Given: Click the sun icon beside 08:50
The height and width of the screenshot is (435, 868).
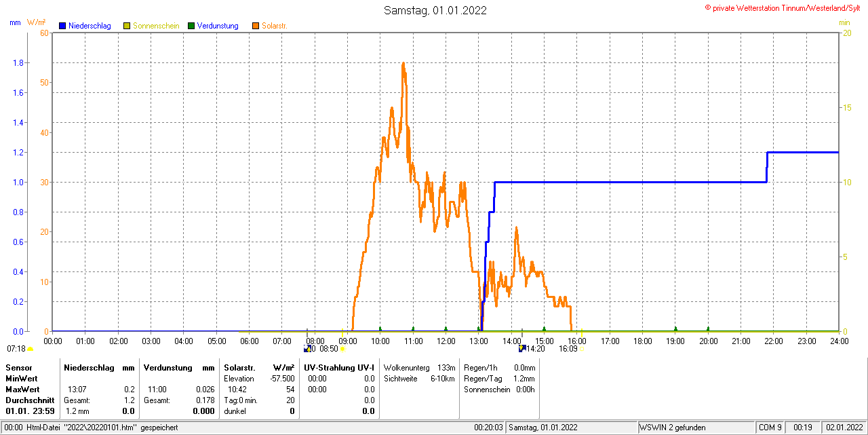Looking at the screenshot, I should point(342,349).
